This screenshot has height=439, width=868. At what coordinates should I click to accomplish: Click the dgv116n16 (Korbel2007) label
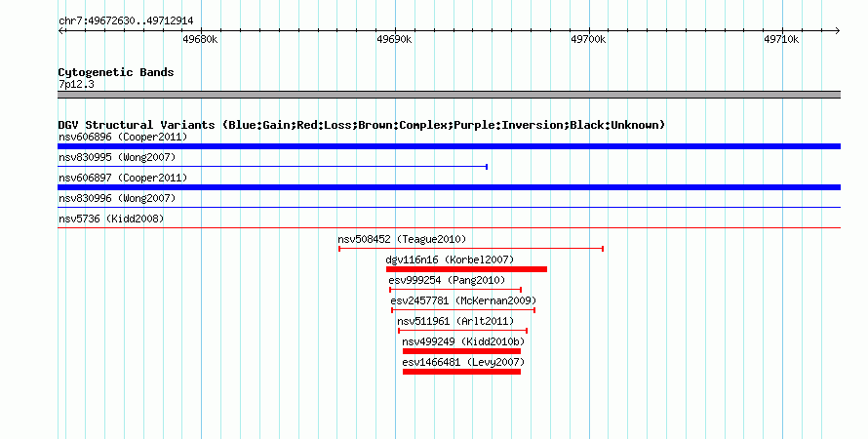450,259
